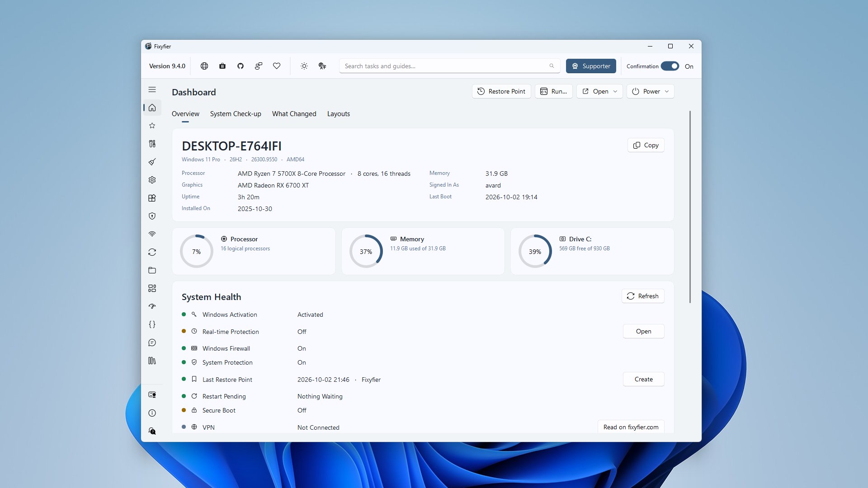Open the GitHub icon in the toolbar

click(241, 66)
